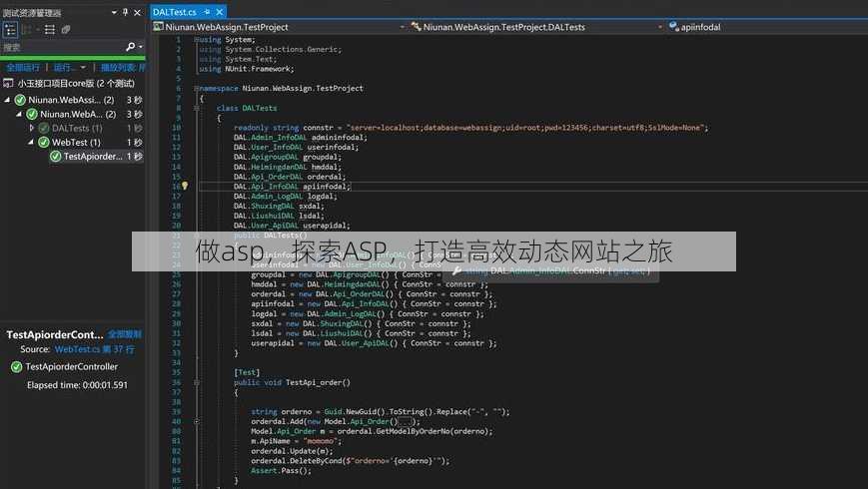Screen dimensions: 868x489
Task: Click passed icon beside DALTests (1)
Action: pyautogui.click(x=44, y=128)
